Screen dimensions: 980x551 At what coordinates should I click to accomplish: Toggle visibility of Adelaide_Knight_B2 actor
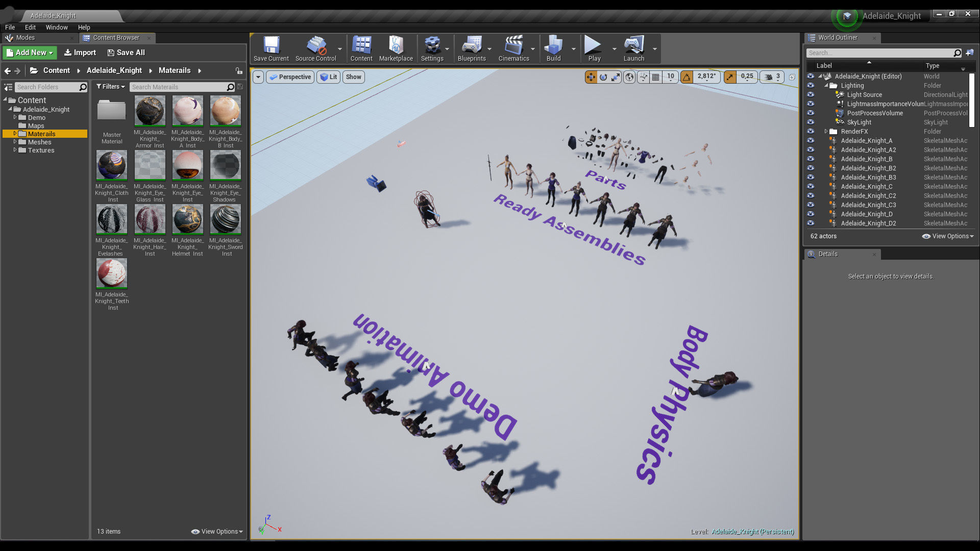coord(811,168)
